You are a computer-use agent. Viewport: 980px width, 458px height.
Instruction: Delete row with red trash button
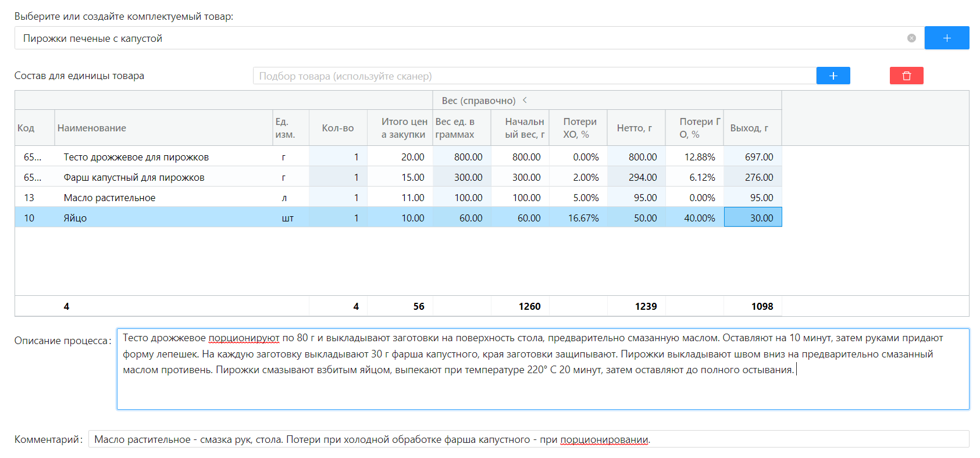coord(906,76)
